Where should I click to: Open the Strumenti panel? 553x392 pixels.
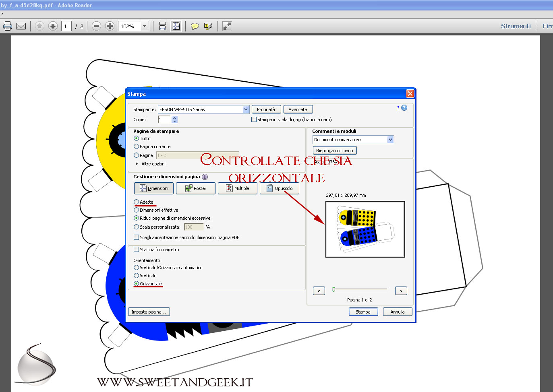(516, 26)
